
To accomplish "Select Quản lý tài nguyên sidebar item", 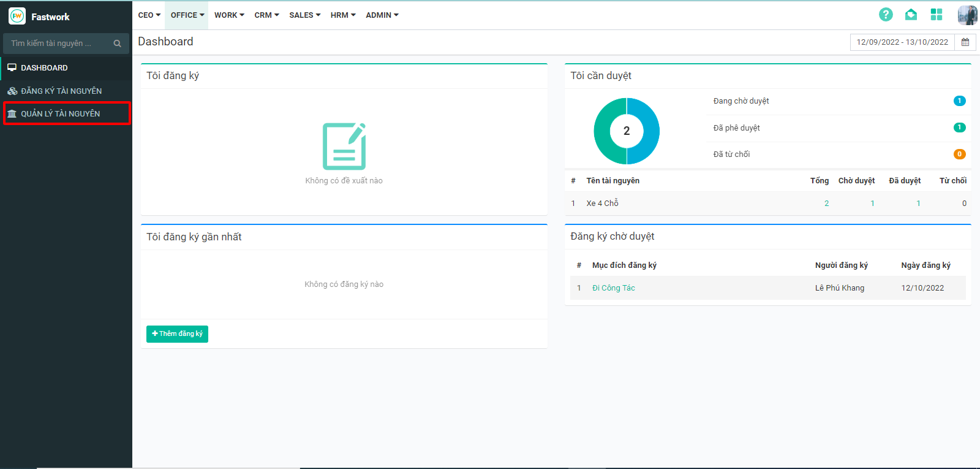I will pyautogui.click(x=61, y=113).
